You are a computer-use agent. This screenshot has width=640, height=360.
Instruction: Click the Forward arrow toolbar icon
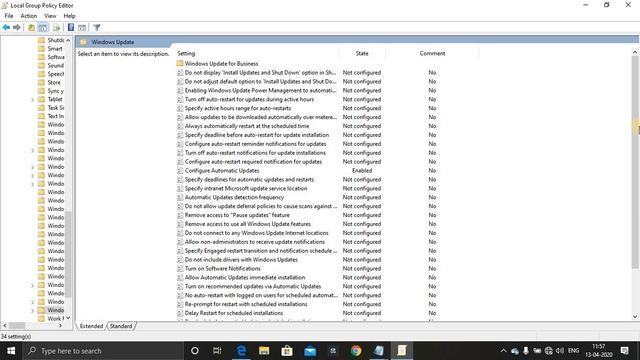click(x=17, y=28)
